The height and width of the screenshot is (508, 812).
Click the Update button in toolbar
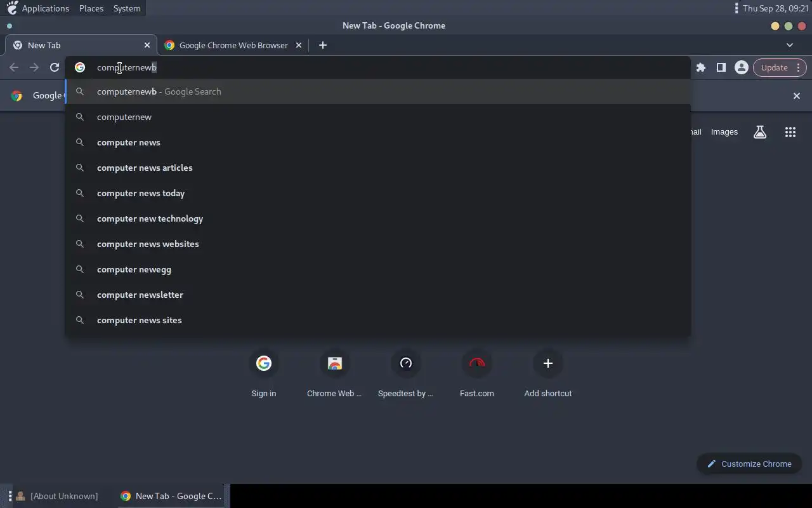coord(780,67)
